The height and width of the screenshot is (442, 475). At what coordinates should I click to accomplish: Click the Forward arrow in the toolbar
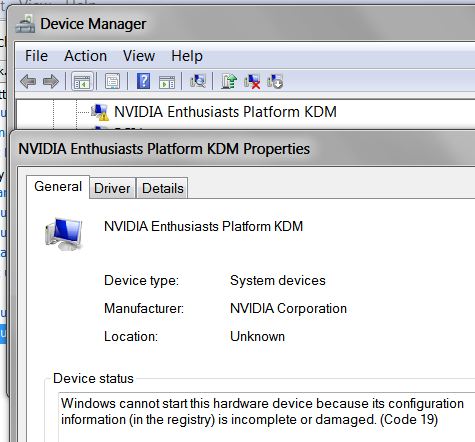point(51,81)
